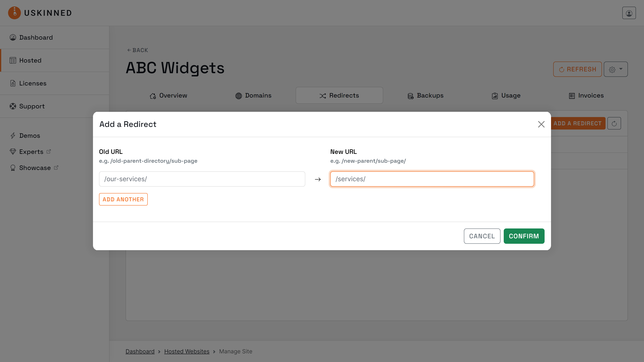This screenshot has height=362, width=644.
Task: Select the Demos lightning icon
Action: pyautogui.click(x=13, y=135)
